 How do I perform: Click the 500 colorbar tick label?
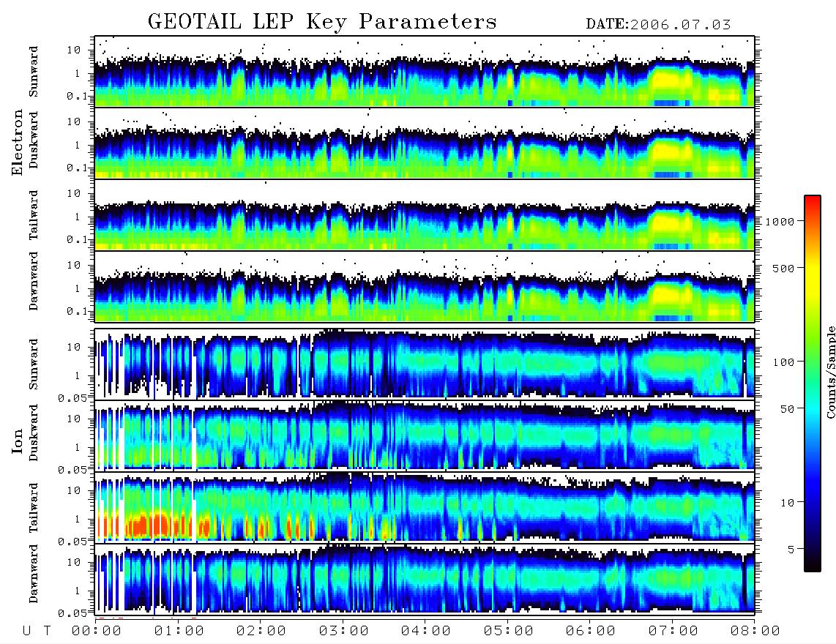pyautogui.click(x=784, y=268)
